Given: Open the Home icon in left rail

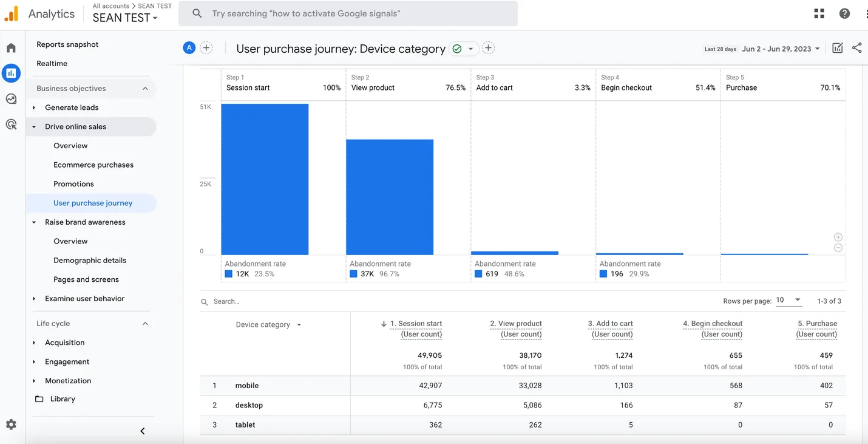Looking at the screenshot, I should pyautogui.click(x=11, y=48).
